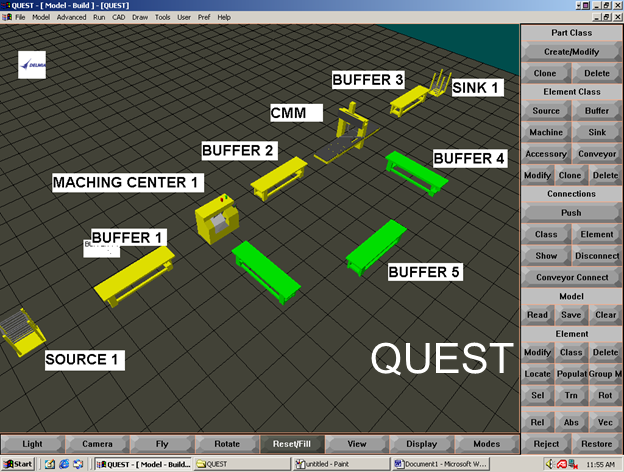Open the Windows Start menu
Screen dimensions: 624x472
pos(18,464)
